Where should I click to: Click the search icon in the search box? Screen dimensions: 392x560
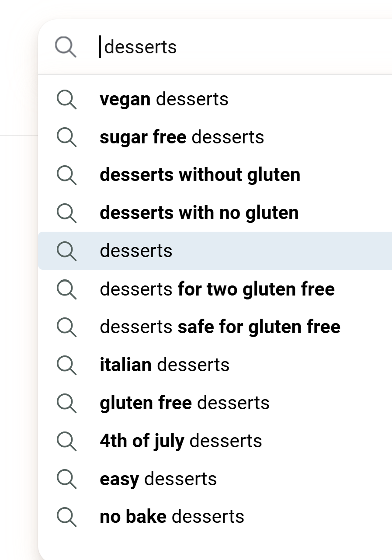[66, 47]
